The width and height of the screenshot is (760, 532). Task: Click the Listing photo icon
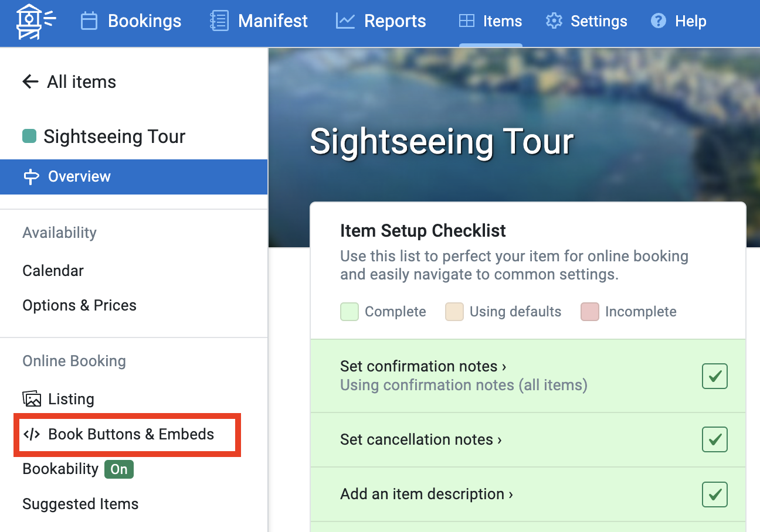32,399
